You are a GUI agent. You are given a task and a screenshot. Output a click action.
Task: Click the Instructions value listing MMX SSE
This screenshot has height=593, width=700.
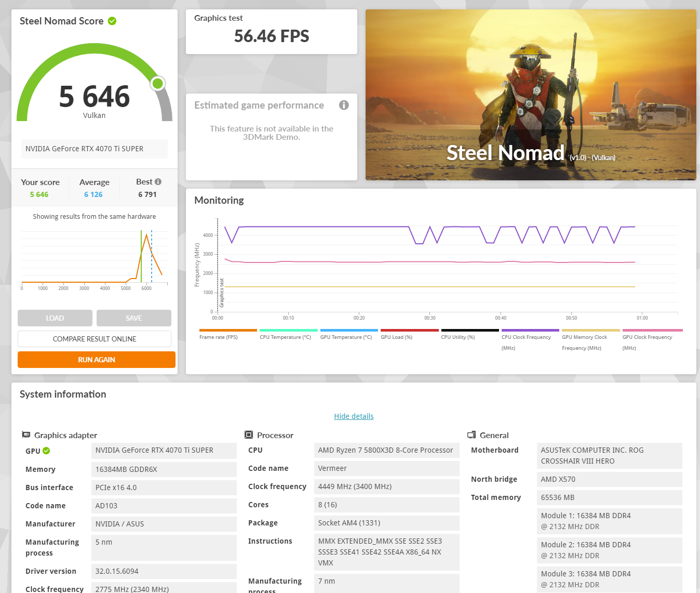[x=387, y=552]
